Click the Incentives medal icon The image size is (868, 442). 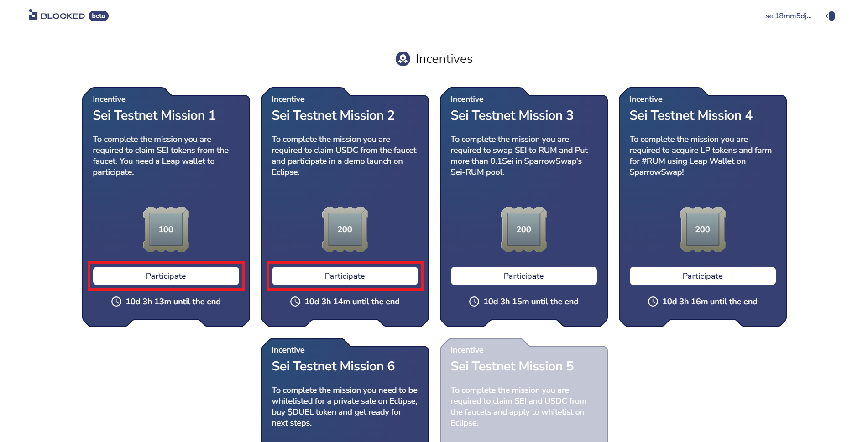tap(403, 59)
